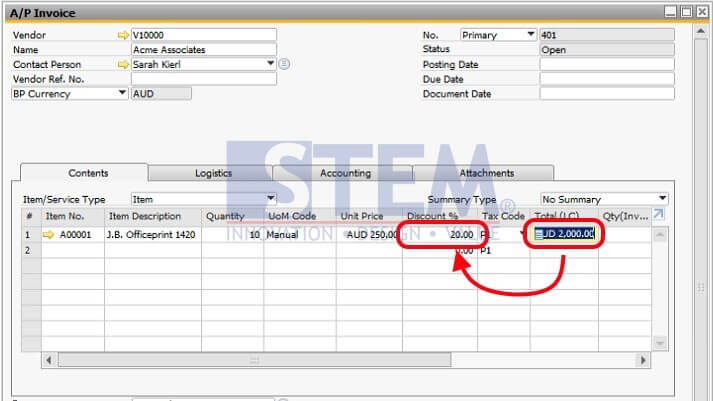
Task: Click the table vertical scroll down arrow
Action: [x=660, y=343]
